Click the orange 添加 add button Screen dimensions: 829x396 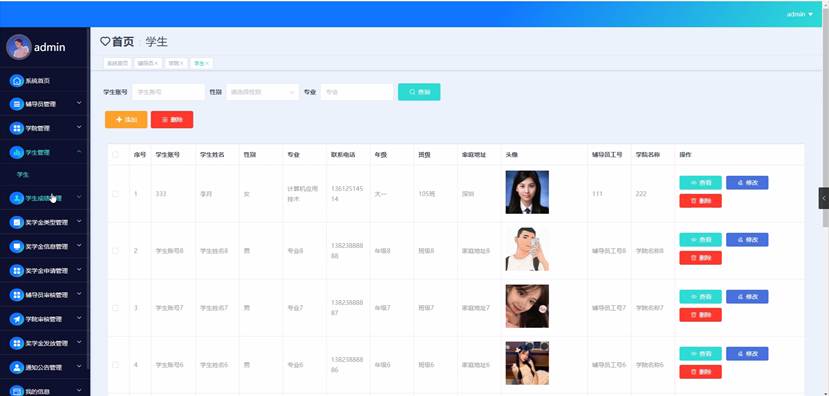pos(126,119)
